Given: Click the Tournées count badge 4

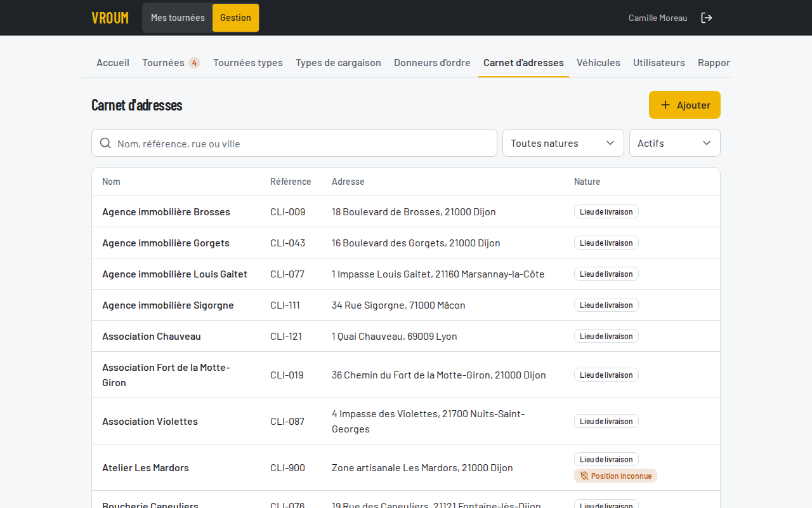Looking at the screenshot, I should (194, 62).
